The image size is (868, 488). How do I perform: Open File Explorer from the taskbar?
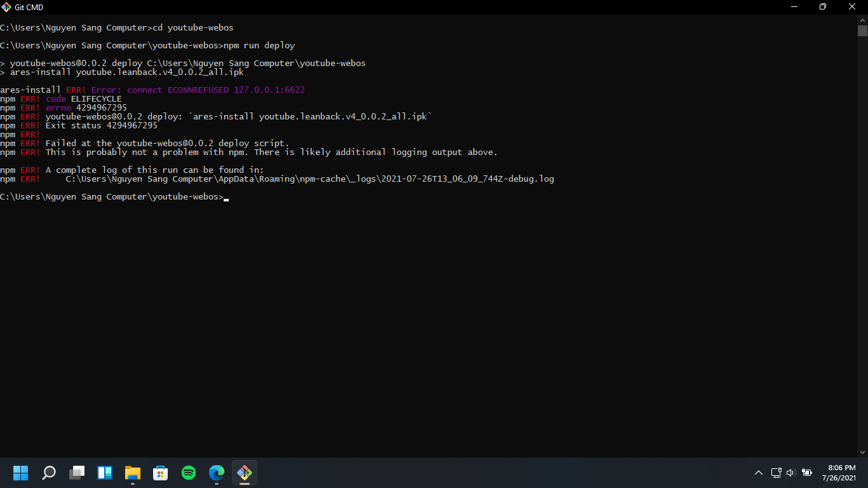click(x=133, y=473)
